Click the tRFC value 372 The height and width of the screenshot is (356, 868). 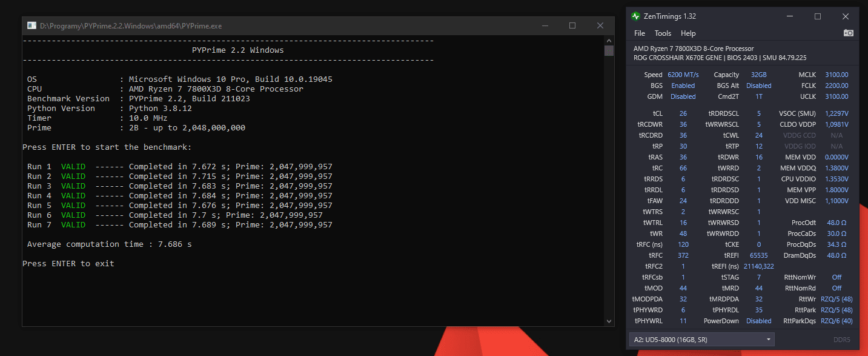[x=683, y=255]
